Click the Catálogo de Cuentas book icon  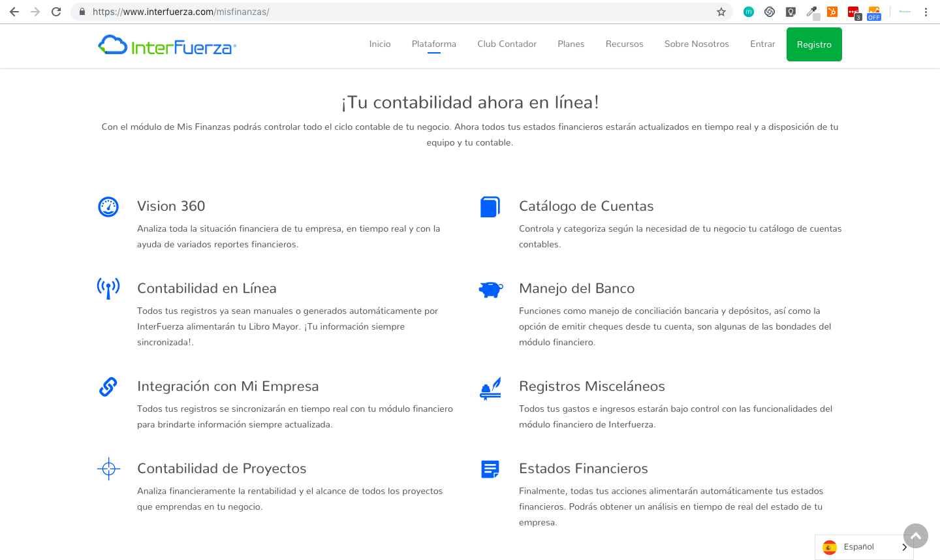pos(490,207)
